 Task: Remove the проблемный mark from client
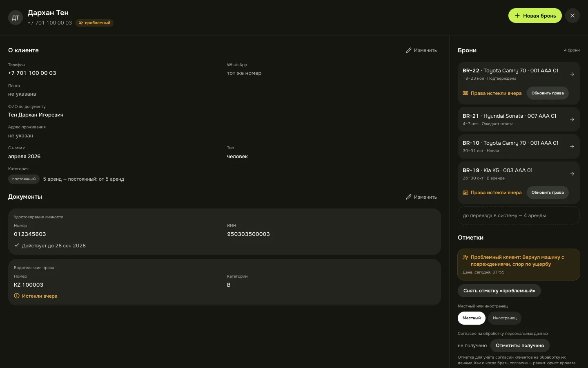(499, 291)
